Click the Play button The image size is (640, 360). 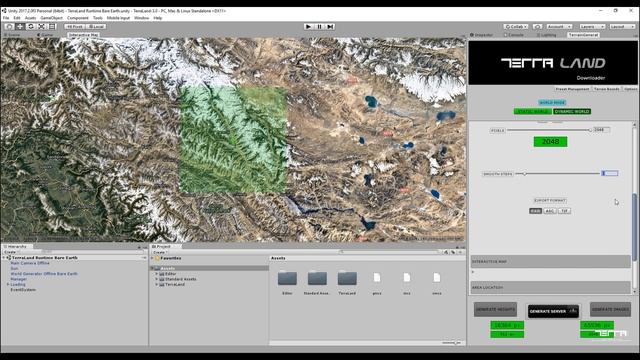(309, 27)
